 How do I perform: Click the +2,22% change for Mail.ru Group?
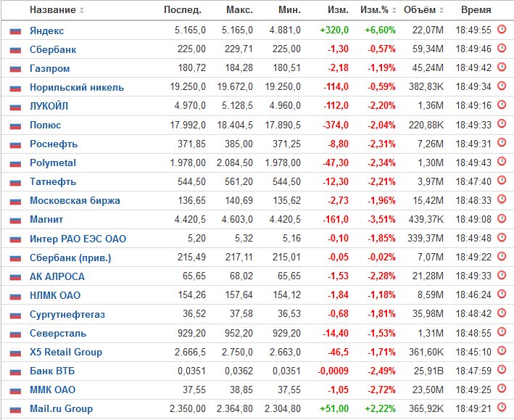[381, 408]
